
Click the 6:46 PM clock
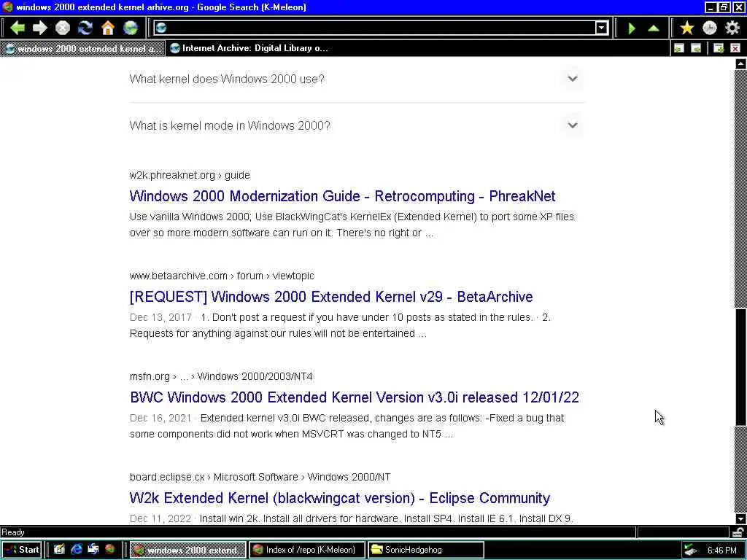pos(721,550)
